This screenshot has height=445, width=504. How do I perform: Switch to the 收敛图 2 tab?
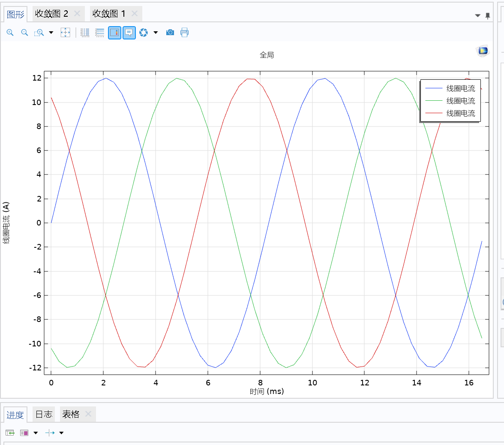click(x=51, y=14)
